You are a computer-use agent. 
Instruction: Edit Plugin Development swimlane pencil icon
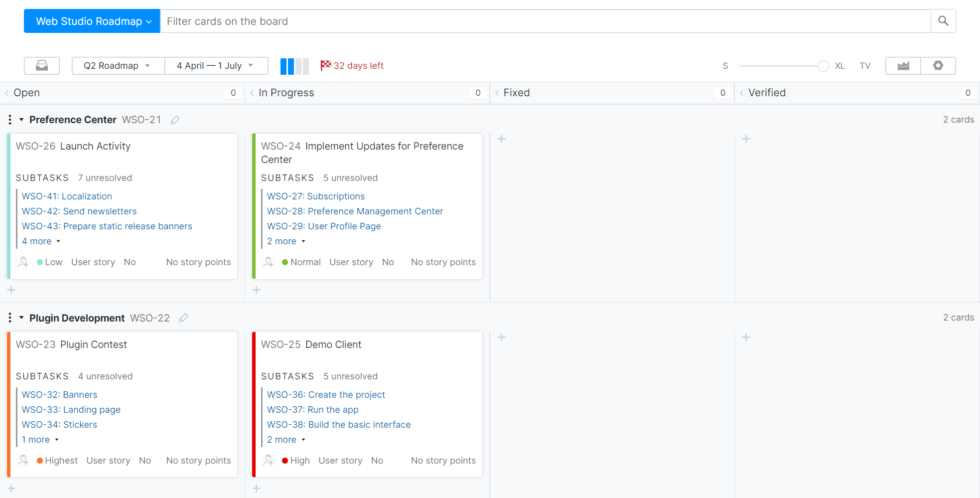click(183, 318)
